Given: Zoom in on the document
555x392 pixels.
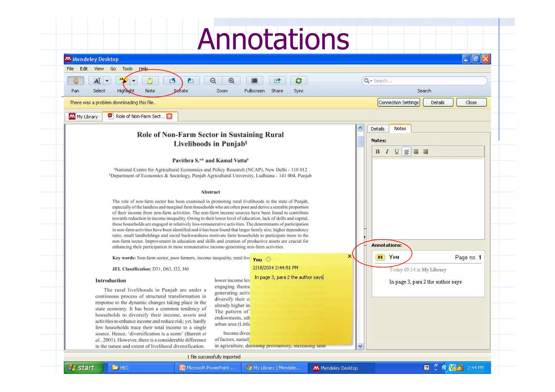Looking at the screenshot, I should click(231, 81).
